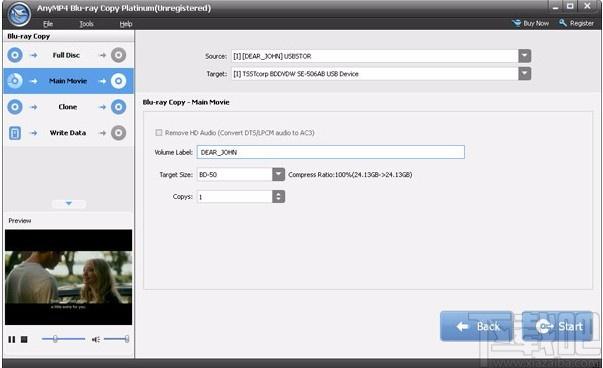This screenshot has width=603, height=368.
Task: Click the AnyMP4 logo icon in the title bar
Action: (x=19, y=14)
